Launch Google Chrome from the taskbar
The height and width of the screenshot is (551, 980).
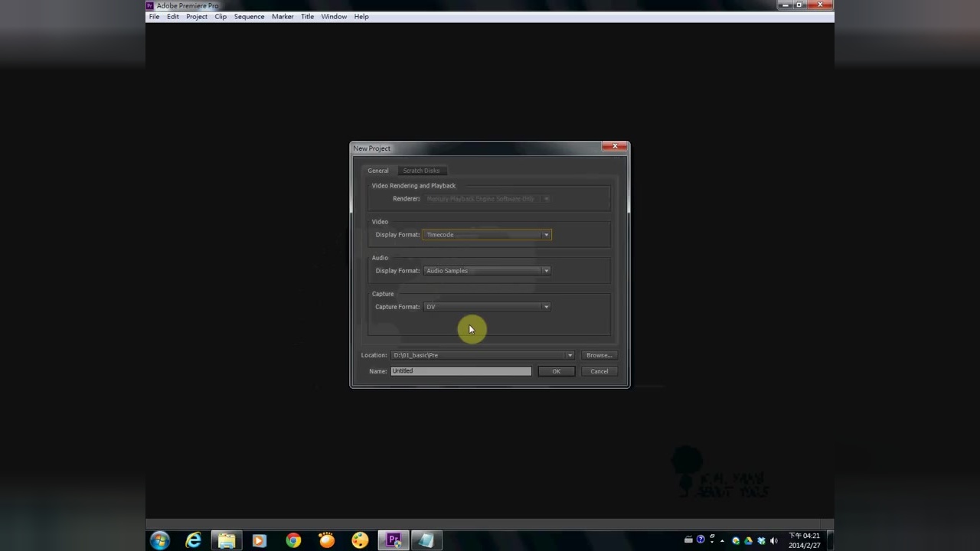tap(293, 540)
